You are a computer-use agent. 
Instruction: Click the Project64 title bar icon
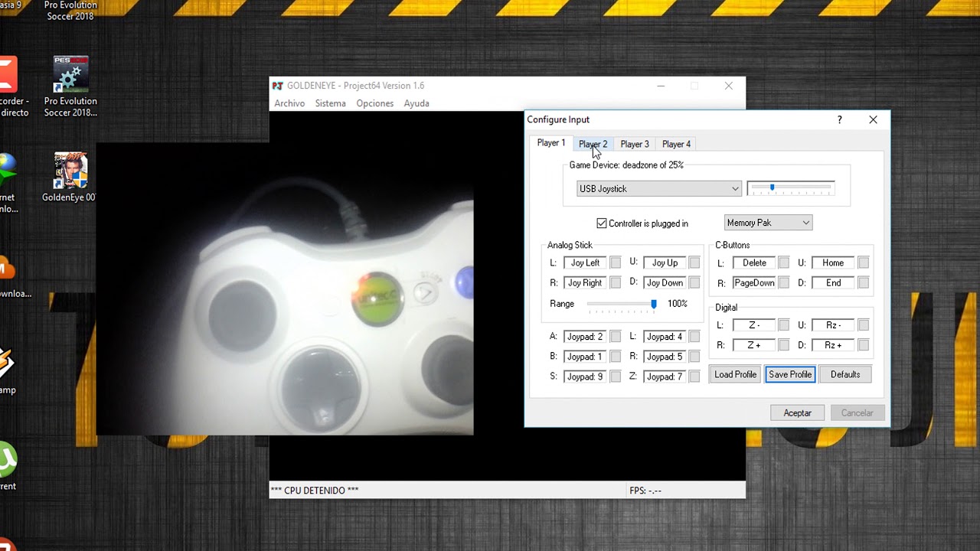(278, 86)
